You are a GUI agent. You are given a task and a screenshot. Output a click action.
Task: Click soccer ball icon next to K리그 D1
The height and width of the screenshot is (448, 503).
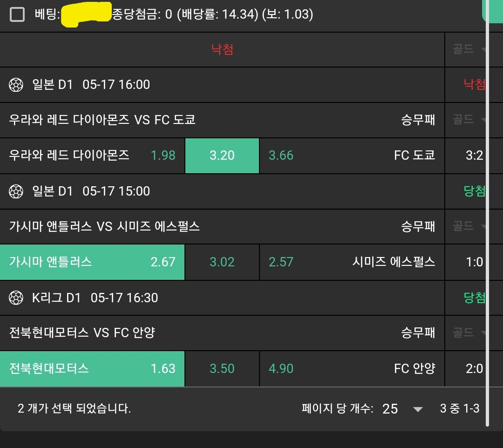16,298
